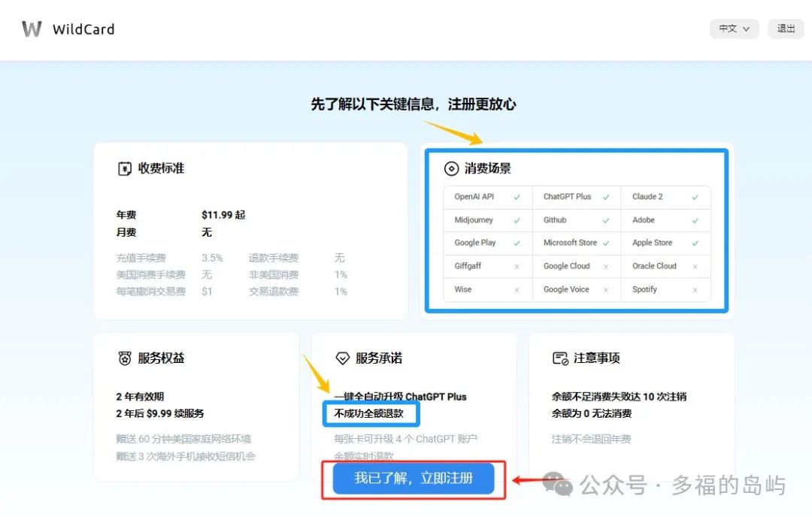This screenshot has width=812, height=517.
Task: Click the 消费场景 compass icon
Action: (x=451, y=168)
